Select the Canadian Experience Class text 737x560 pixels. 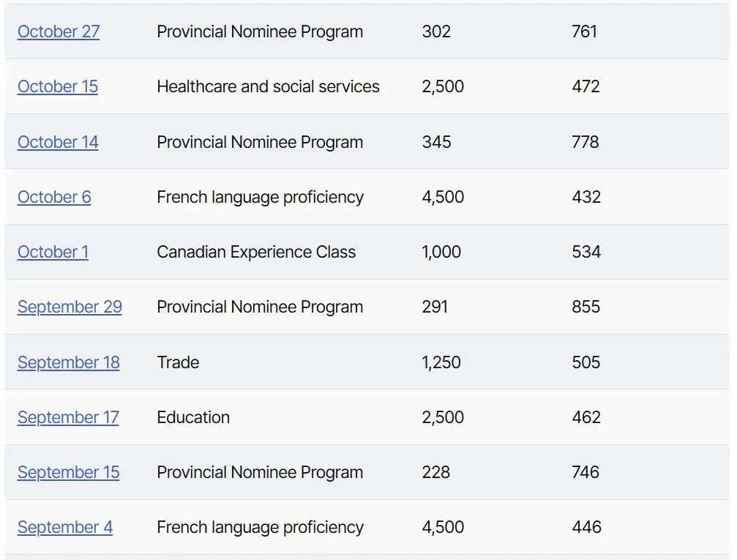(256, 252)
